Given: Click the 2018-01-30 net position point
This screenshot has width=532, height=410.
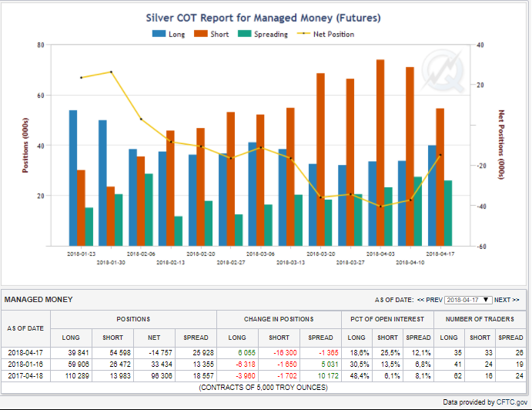Looking at the screenshot, I should [x=111, y=72].
